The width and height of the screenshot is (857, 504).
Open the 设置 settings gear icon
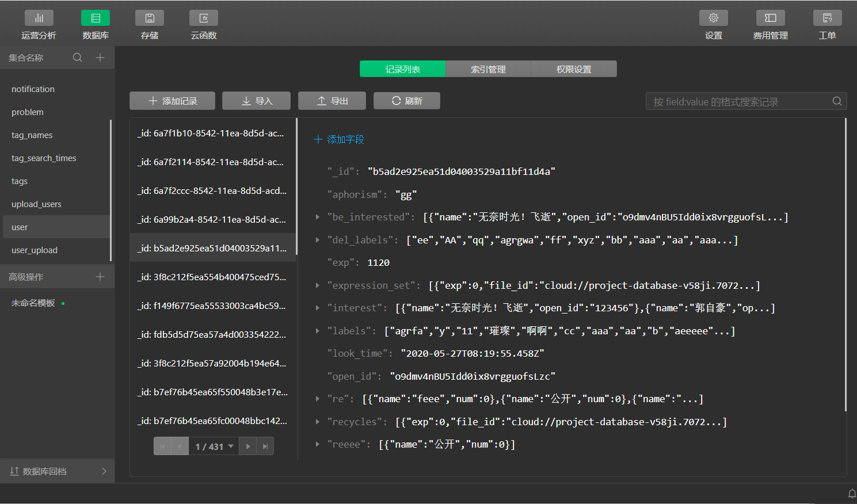tap(714, 18)
